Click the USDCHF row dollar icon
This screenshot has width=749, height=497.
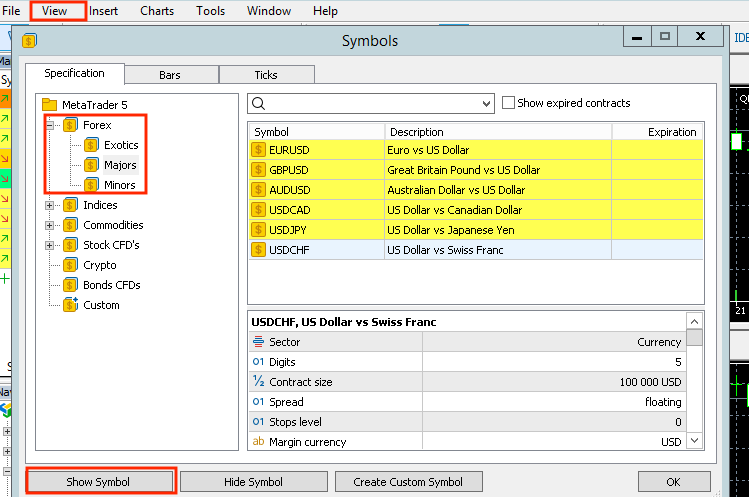pyautogui.click(x=258, y=250)
